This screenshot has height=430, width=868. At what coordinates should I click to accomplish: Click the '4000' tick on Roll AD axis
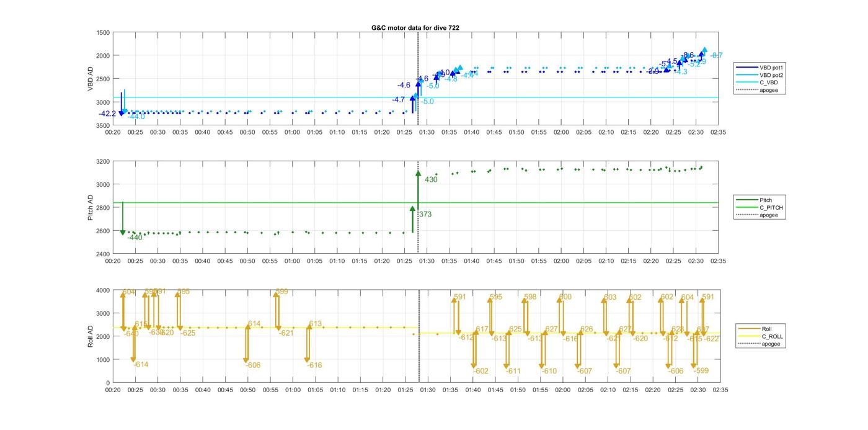pyautogui.click(x=103, y=290)
